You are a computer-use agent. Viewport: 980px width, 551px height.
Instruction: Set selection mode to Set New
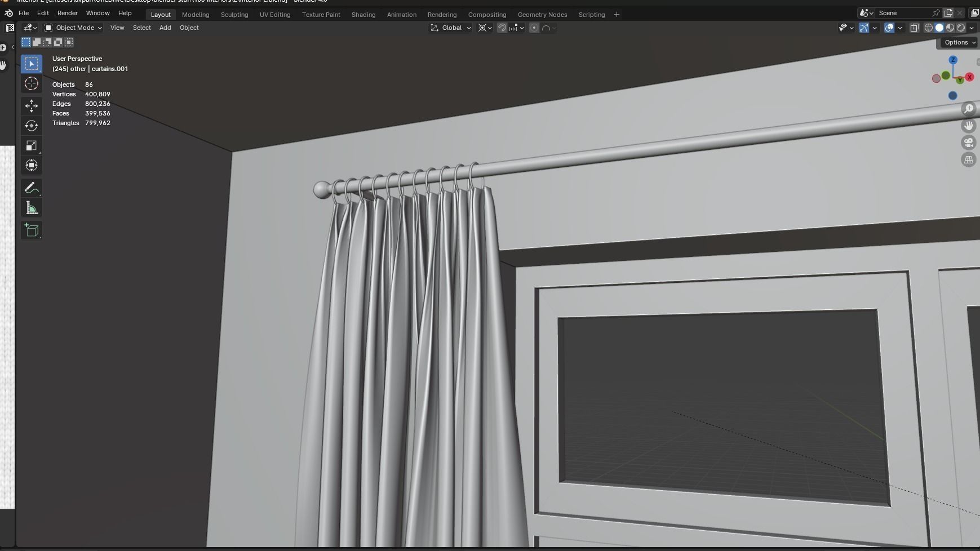26,42
